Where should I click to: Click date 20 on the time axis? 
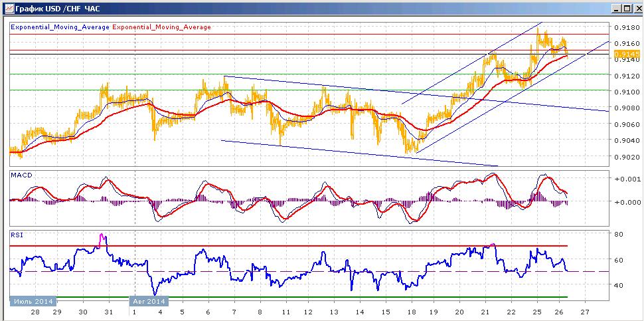point(459,312)
